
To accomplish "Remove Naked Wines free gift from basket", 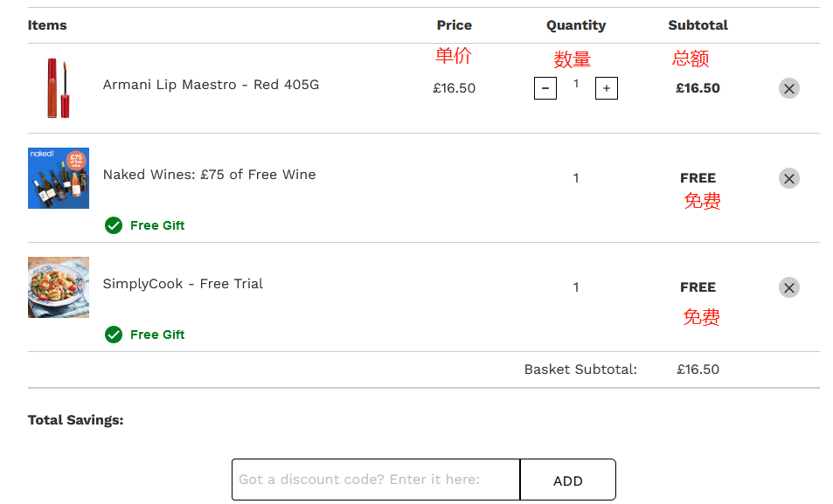I will (x=789, y=178).
